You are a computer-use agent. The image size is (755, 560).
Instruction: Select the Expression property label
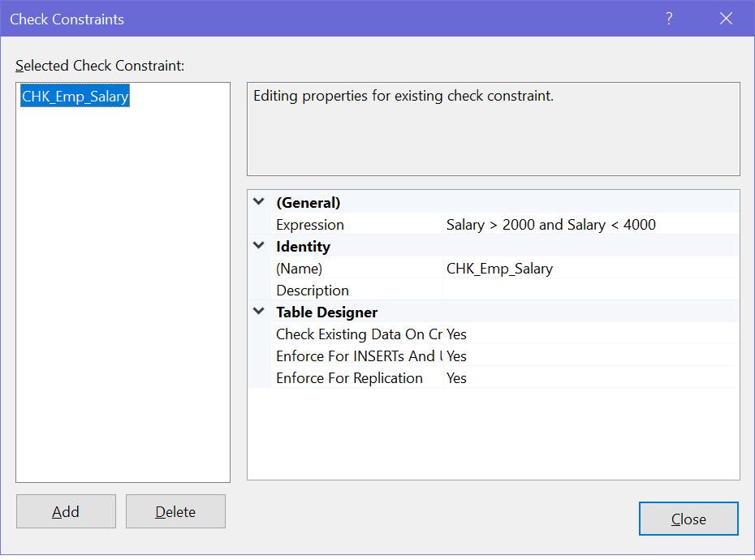313,224
